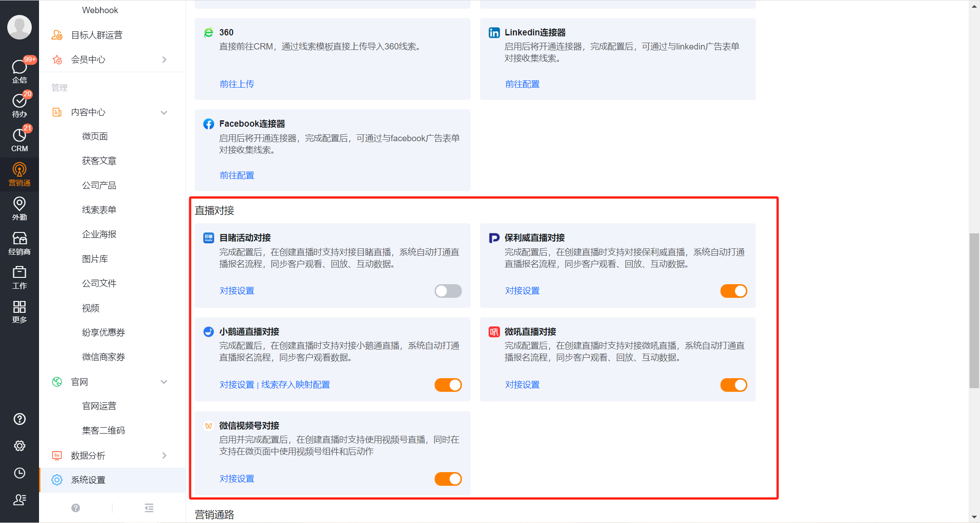Open the CRM module icon

pyautogui.click(x=19, y=140)
